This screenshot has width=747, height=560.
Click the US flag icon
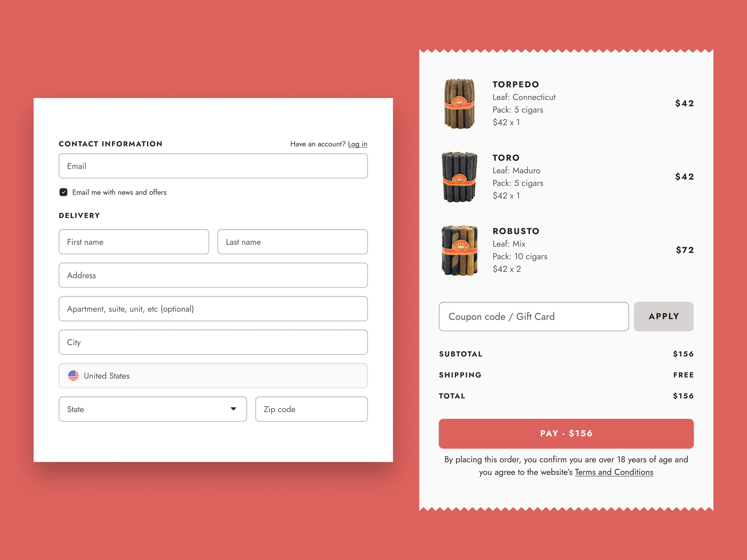73,375
